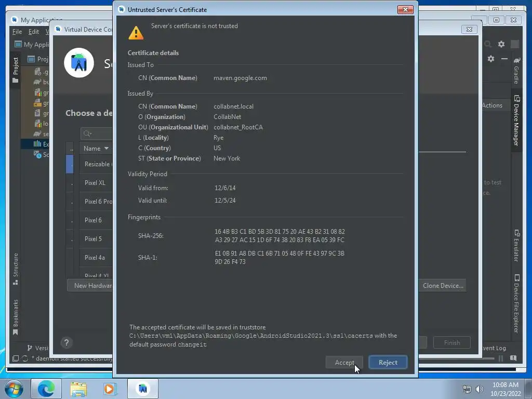
Task: Close the Untrusted Server's Certificate dialog
Action: tap(405, 9)
